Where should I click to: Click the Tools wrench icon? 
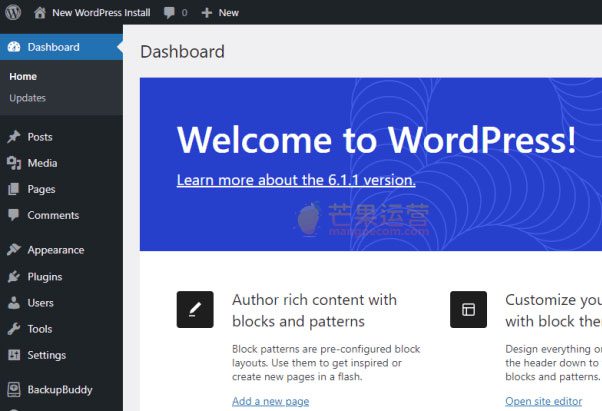coord(14,328)
